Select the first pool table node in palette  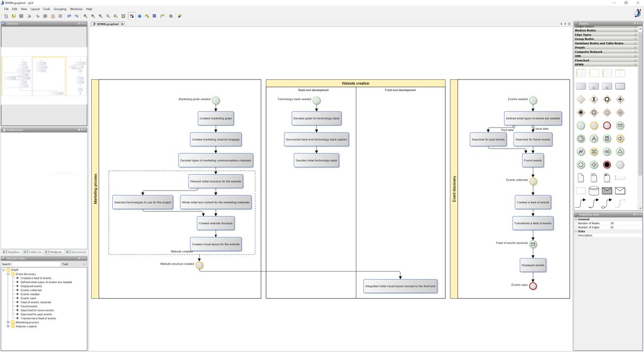click(581, 73)
